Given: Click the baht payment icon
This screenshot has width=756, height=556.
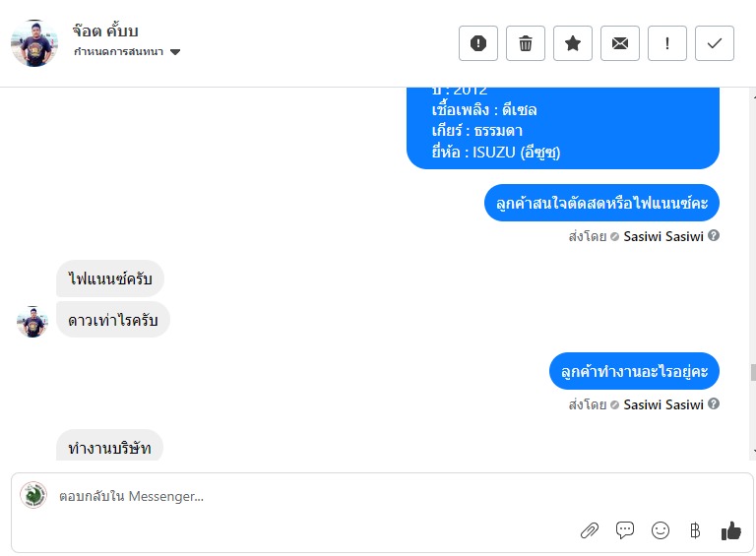Looking at the screenshot, I should click(x=695, y=530).
